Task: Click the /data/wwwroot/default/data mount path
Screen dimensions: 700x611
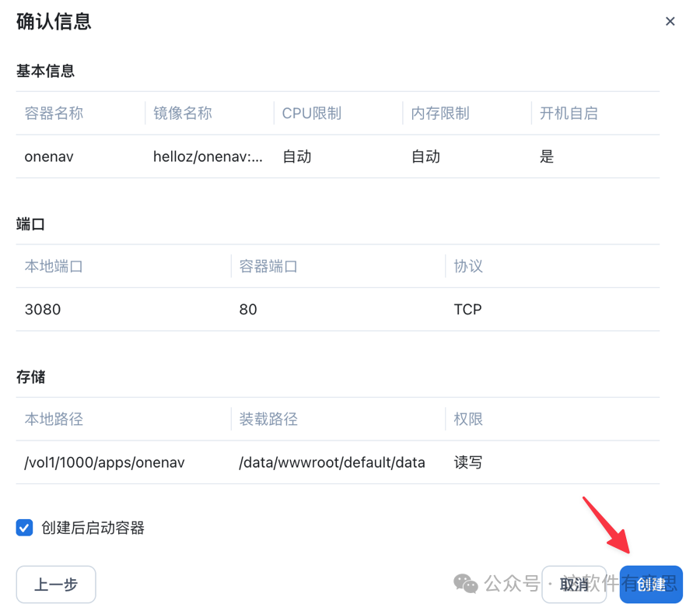Action: click(331, 462)
